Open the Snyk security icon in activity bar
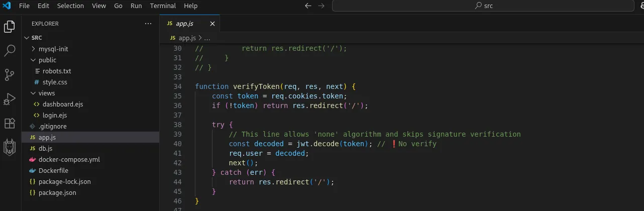Image resolution: width=644 pixels, height=211 pixels. (9, 147)
